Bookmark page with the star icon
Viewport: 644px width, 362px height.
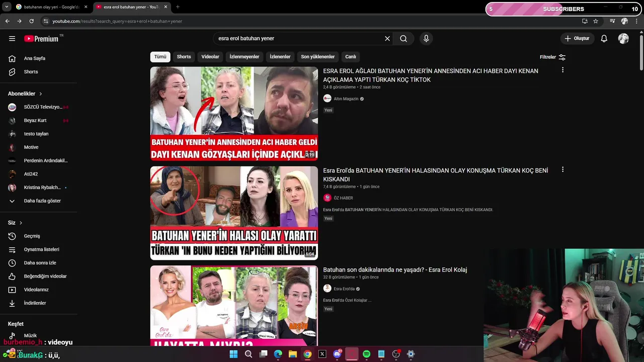(x=596, y=21)
